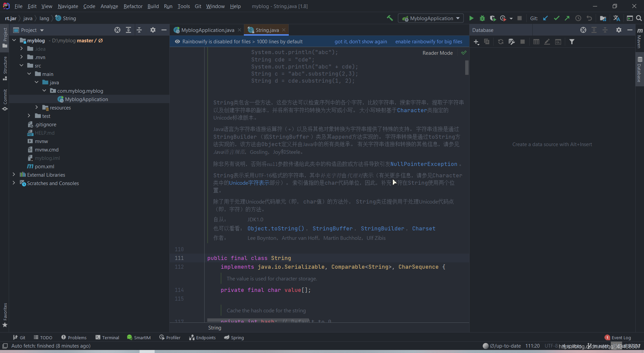
Task: Follow the NullPointerException doc link
Action: click(424, 164)
